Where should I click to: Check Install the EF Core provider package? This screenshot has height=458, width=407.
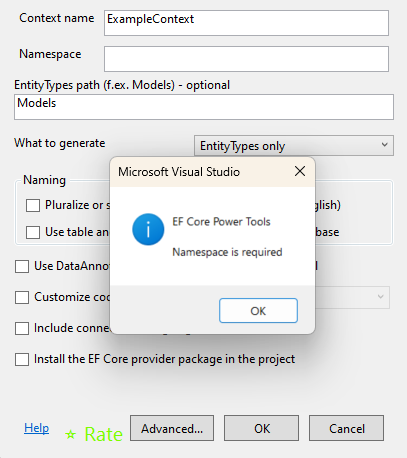tap(22, 359)
